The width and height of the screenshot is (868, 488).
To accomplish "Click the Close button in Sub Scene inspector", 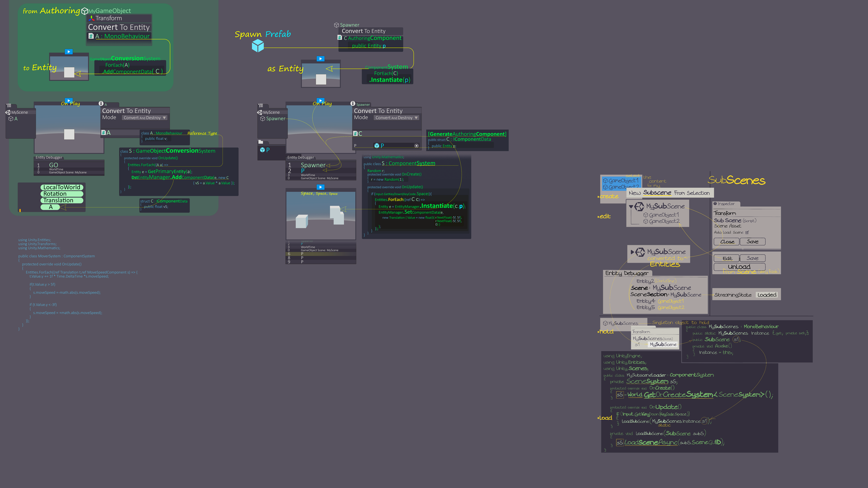I will pyautogui.click(x=727, y=241).
